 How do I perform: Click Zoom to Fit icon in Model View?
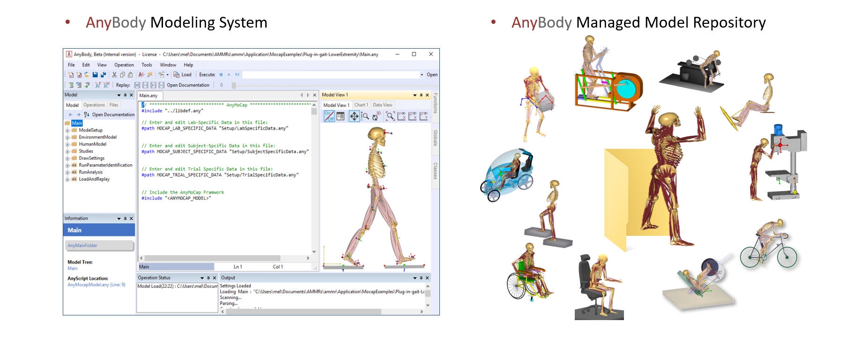[x=390, y=116]
